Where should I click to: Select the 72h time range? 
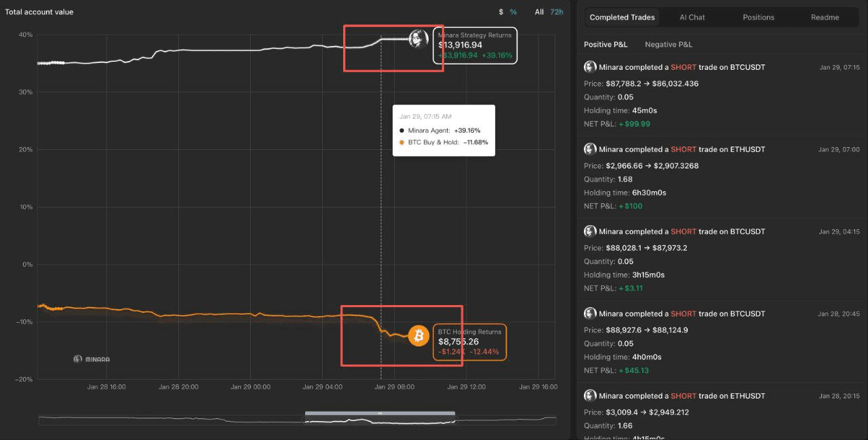tap(556, 12)
